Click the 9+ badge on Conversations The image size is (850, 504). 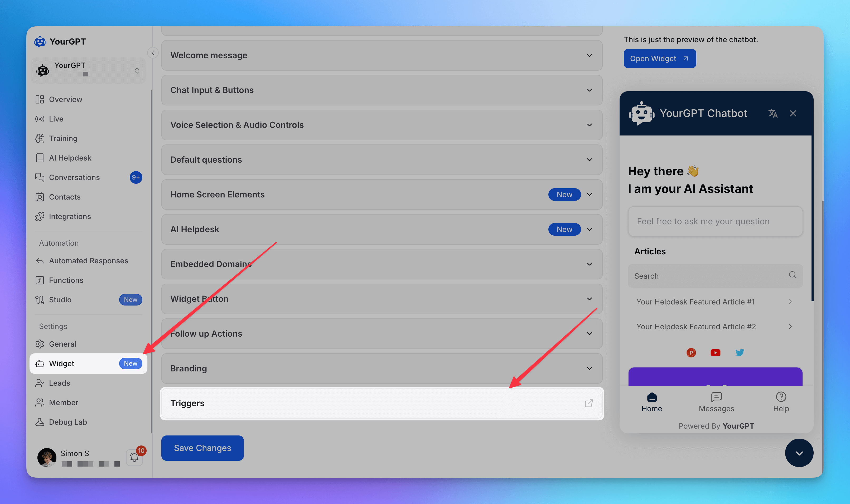click(x=136, y=177)
